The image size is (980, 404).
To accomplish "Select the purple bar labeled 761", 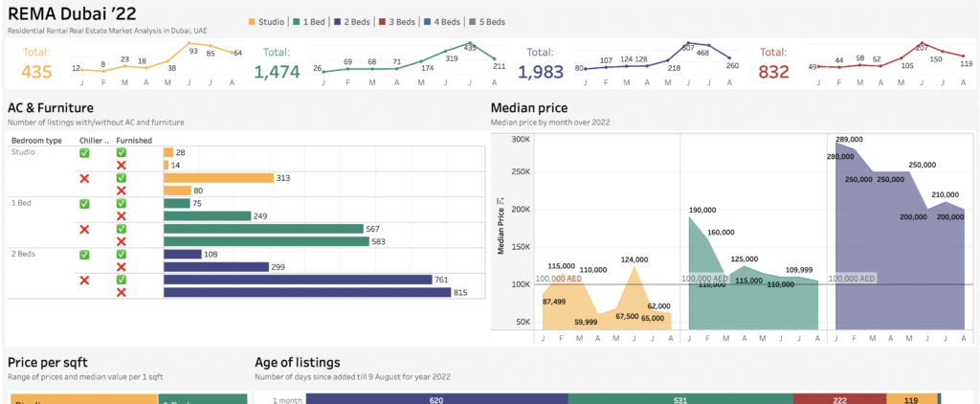I will (x=298, y=280).
